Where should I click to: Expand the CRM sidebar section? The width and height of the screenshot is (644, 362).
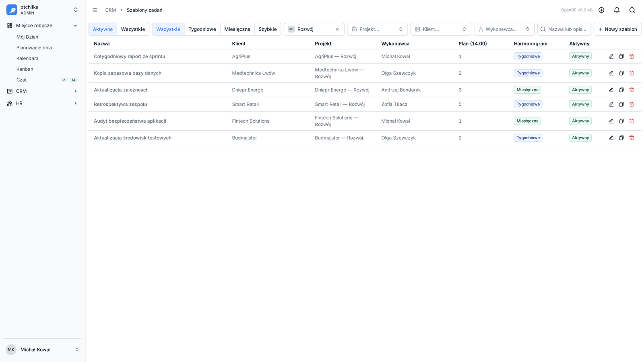click(x=42, y=91)
